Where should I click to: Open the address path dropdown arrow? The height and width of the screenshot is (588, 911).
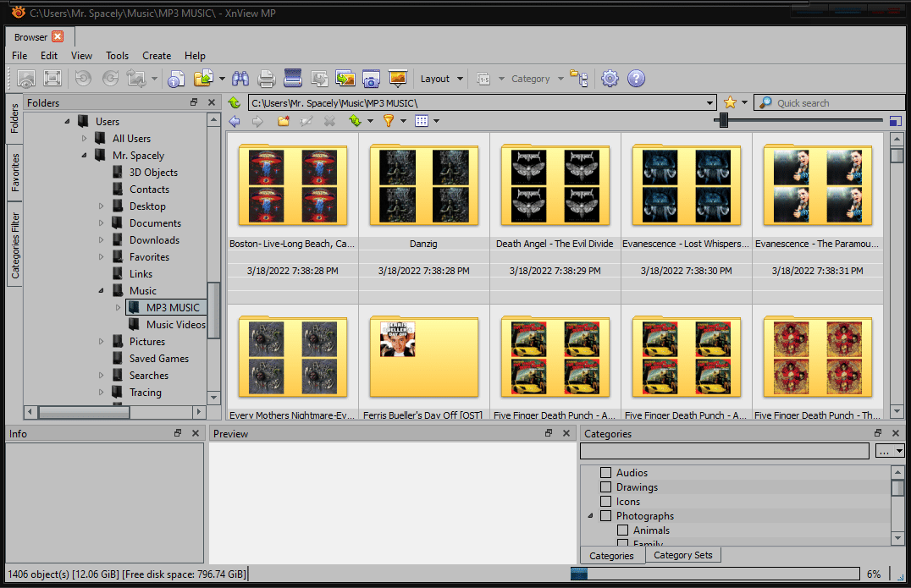(710, 103)
